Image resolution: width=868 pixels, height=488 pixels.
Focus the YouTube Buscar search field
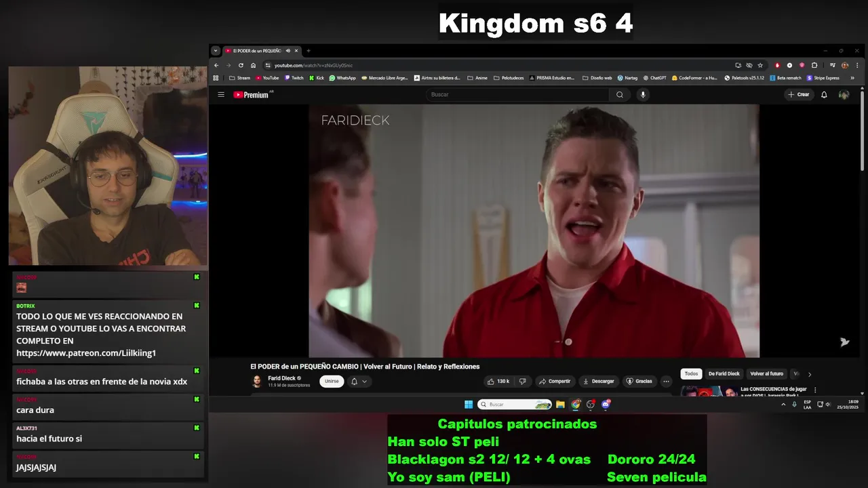519,95
